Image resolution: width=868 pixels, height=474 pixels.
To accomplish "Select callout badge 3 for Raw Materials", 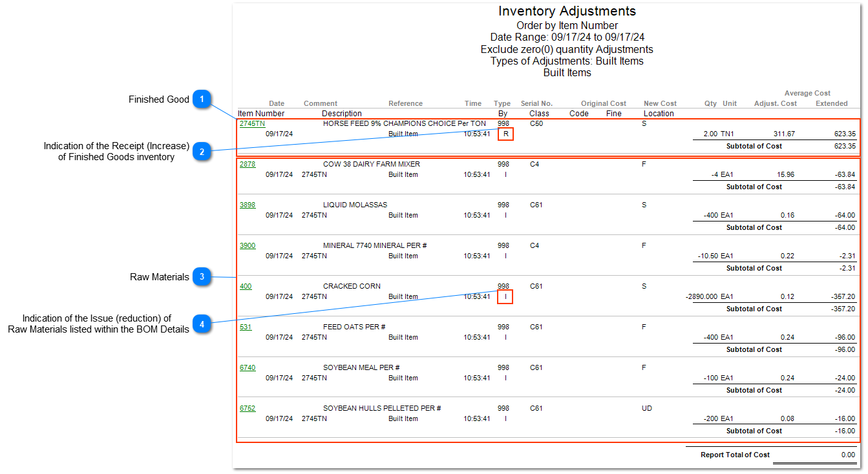I will (202, 276).
